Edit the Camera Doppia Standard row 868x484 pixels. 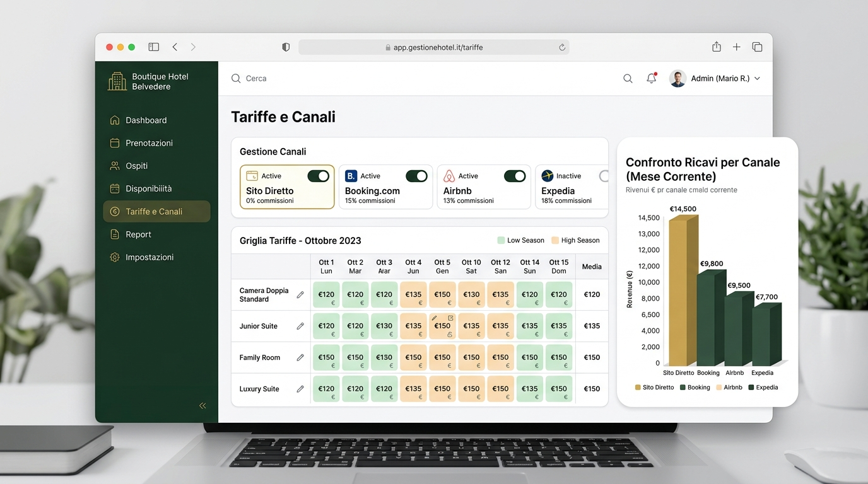pyautogui.click(x=300, y=295)
